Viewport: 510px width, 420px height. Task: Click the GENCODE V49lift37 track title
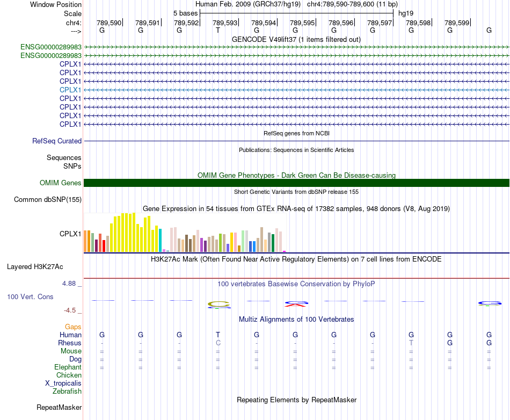(296, 39)
